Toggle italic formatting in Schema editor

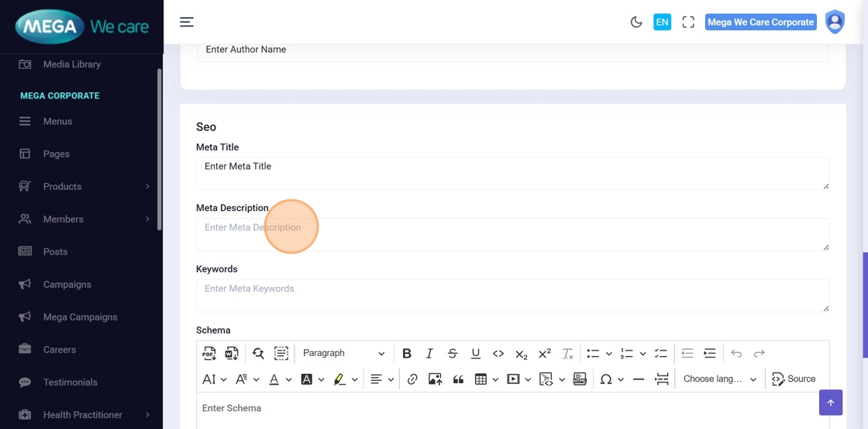click(x=429, y=354)
